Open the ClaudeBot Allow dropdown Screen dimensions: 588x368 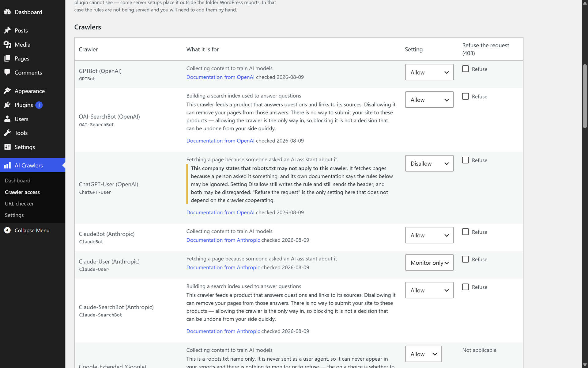click(429, 235)
